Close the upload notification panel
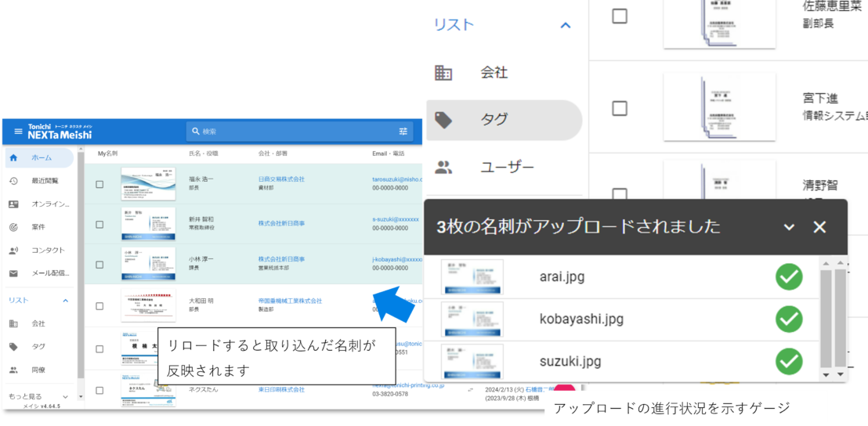Image resolution: width=868 pixels, height=426 pixels. point(819,227)
